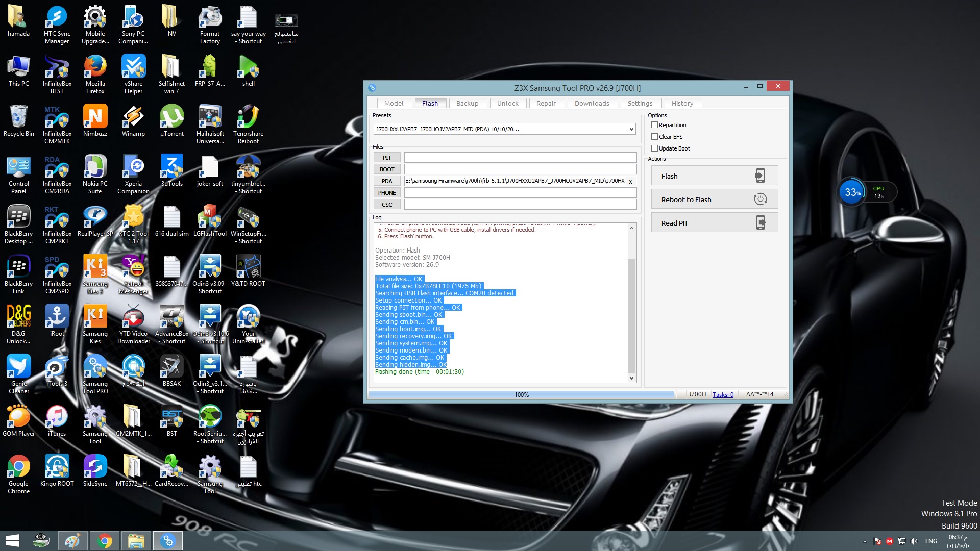Viewport: 980px width, 551px height.
Task: Click the PHONE file browse button
Action: click(x=387, y=193)
